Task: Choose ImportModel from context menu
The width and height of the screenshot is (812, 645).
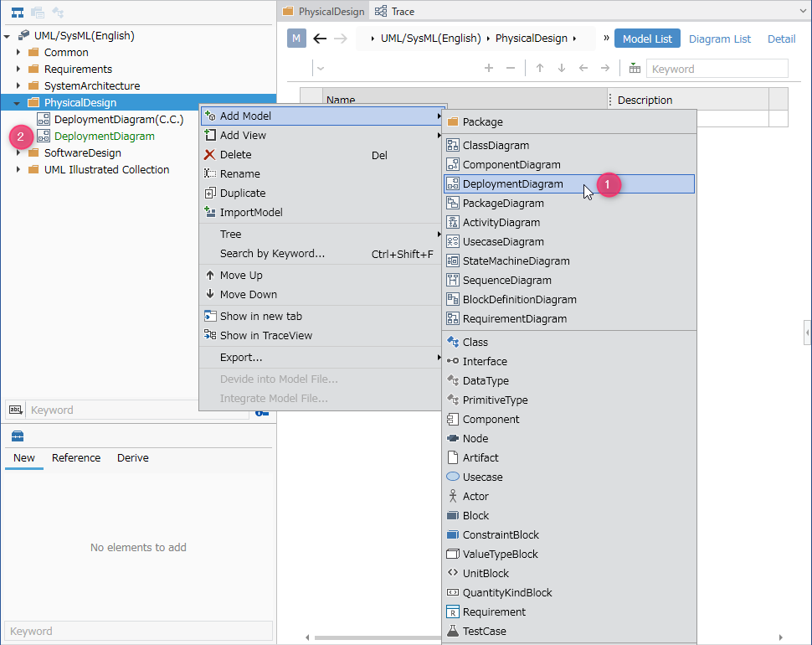Action: point(321,212)
